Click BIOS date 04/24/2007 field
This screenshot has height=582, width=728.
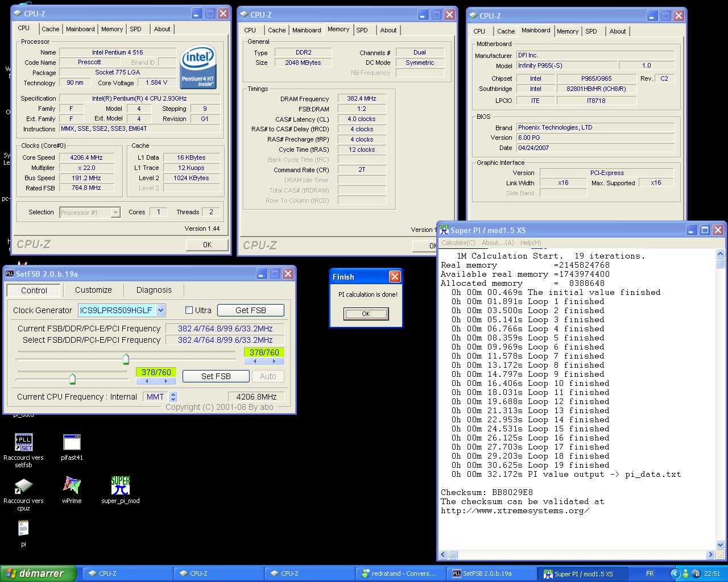click(x=595, y=148)
